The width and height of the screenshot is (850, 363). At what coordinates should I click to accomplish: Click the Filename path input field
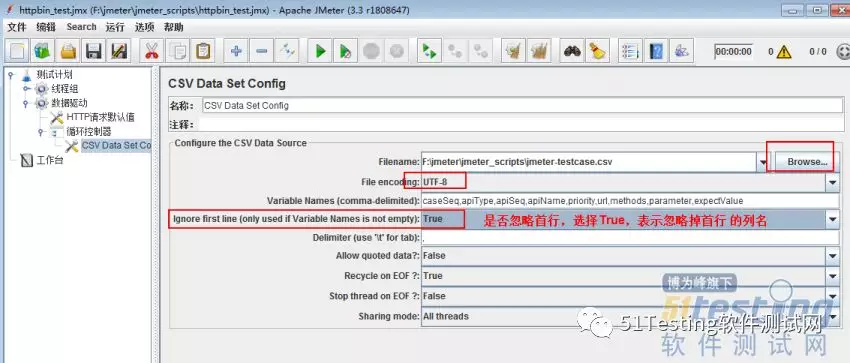click(589, 162)
